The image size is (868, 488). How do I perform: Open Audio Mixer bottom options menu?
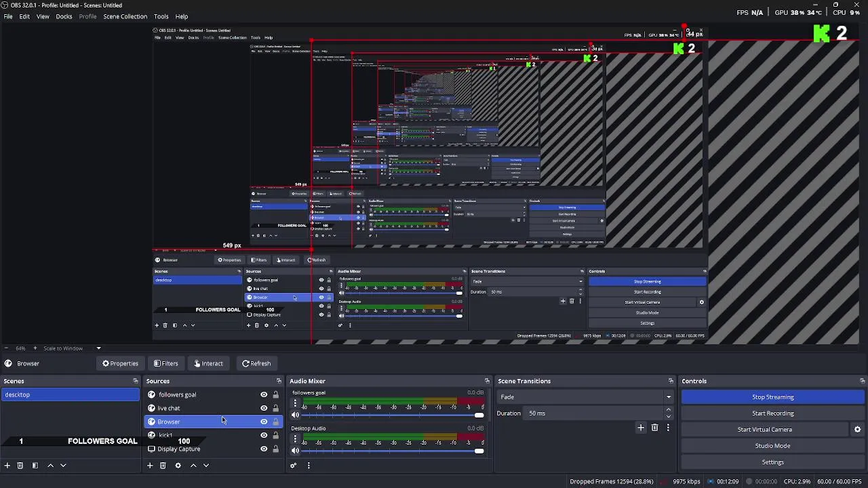tap(309, 466)
